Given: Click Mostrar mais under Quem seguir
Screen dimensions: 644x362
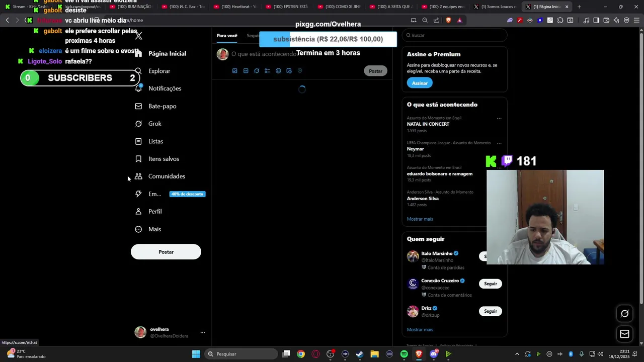Looking at the screenshot, I should [x=420, y=330].
